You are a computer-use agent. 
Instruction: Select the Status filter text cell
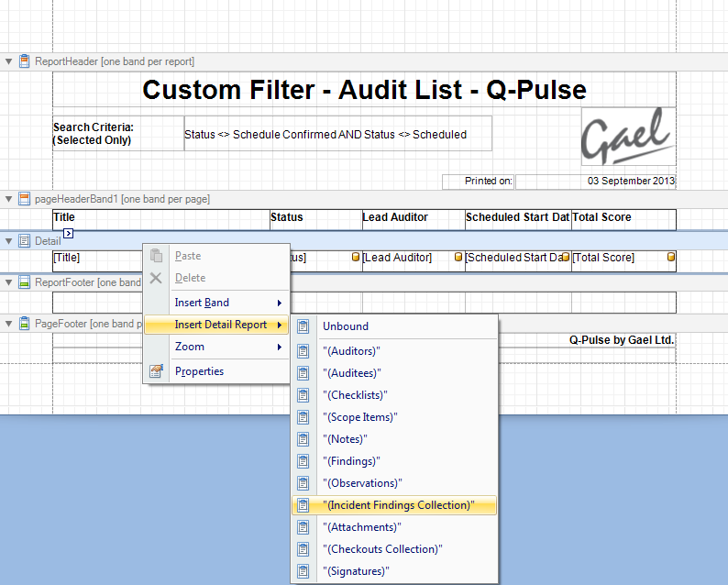click(338, 134)
